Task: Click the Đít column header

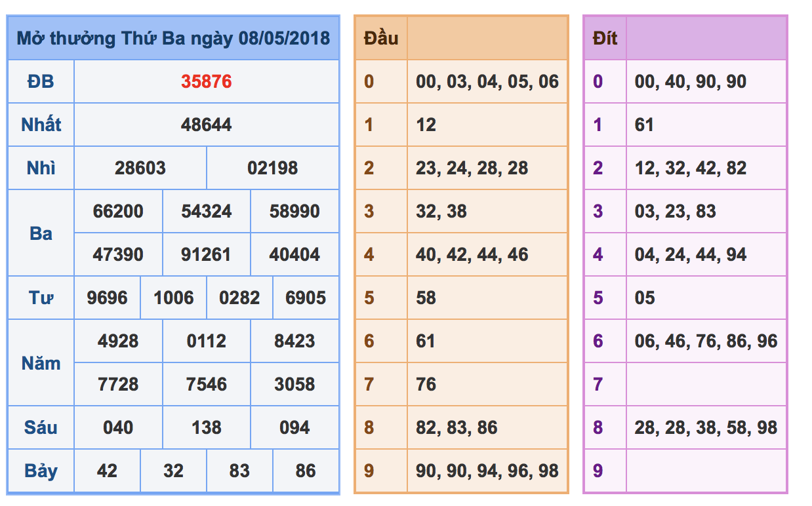Action: click(605, 38)
